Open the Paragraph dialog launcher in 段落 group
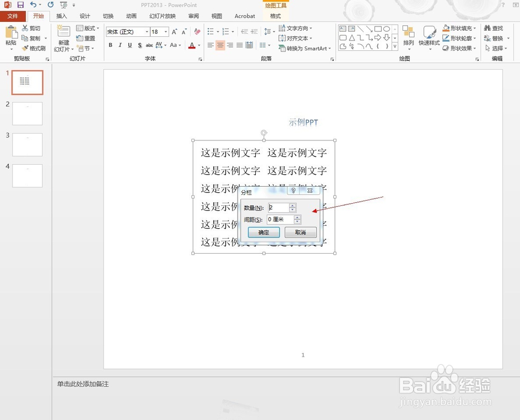The height and width of the screenshot is (420, 520). [332, 59]
